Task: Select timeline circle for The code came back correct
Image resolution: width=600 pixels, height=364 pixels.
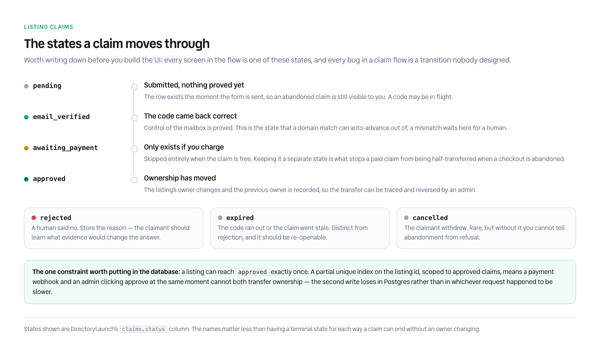Action: pos(134,118)
